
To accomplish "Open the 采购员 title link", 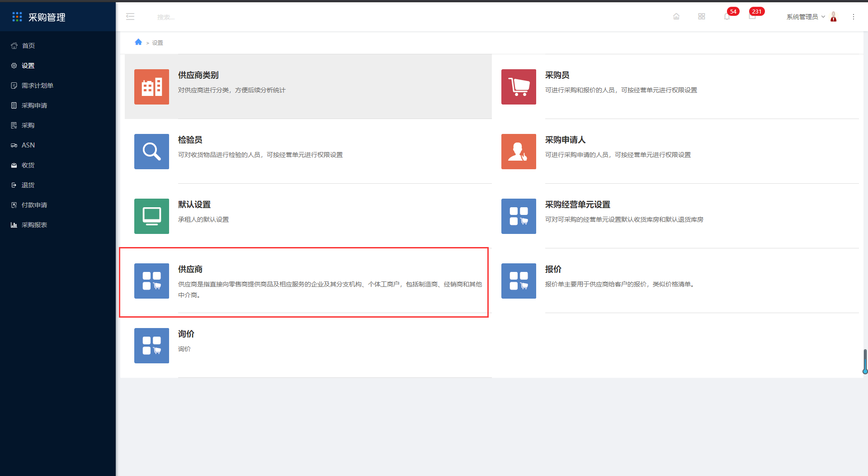I will (x=557, y=75).
